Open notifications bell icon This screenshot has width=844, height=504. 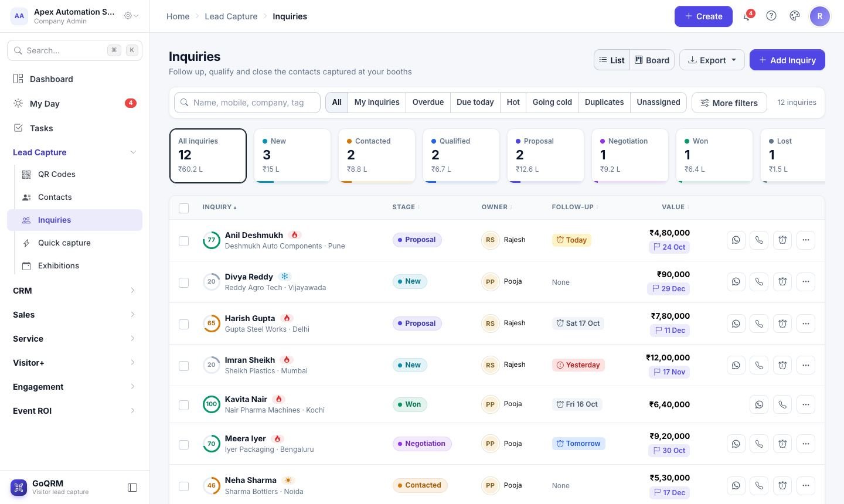[747, 16]
